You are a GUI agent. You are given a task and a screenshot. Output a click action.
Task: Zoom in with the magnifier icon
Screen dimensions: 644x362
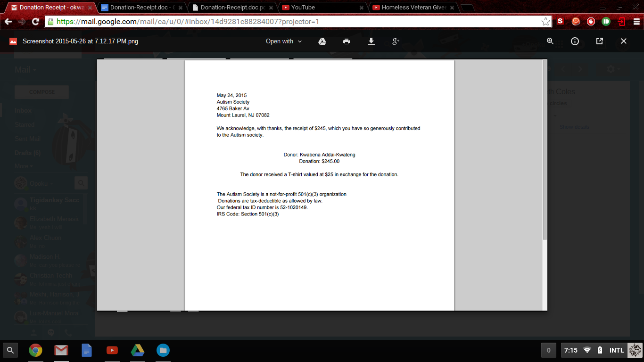pos(550,41)
